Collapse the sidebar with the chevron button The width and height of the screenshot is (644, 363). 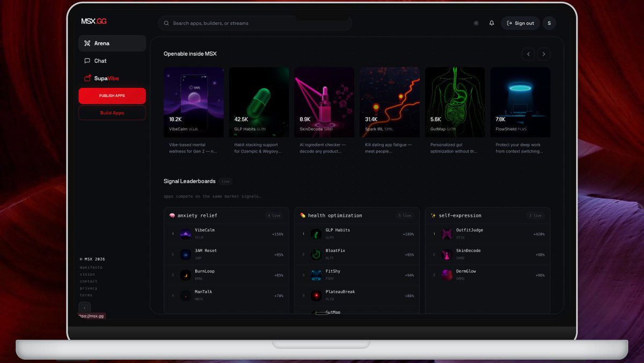(x=84, y=308)
